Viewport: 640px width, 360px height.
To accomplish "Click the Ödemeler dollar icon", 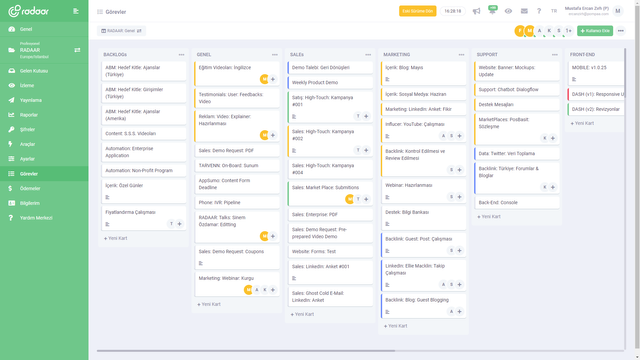I will [x=11, y=188].
